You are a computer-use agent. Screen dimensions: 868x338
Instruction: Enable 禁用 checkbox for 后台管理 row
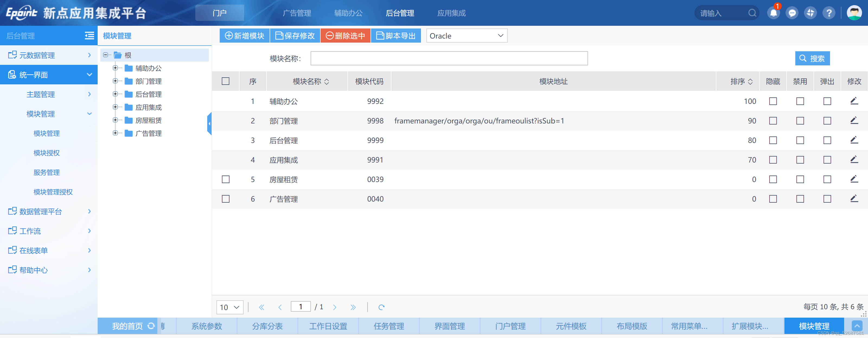[x=800, y=140]
